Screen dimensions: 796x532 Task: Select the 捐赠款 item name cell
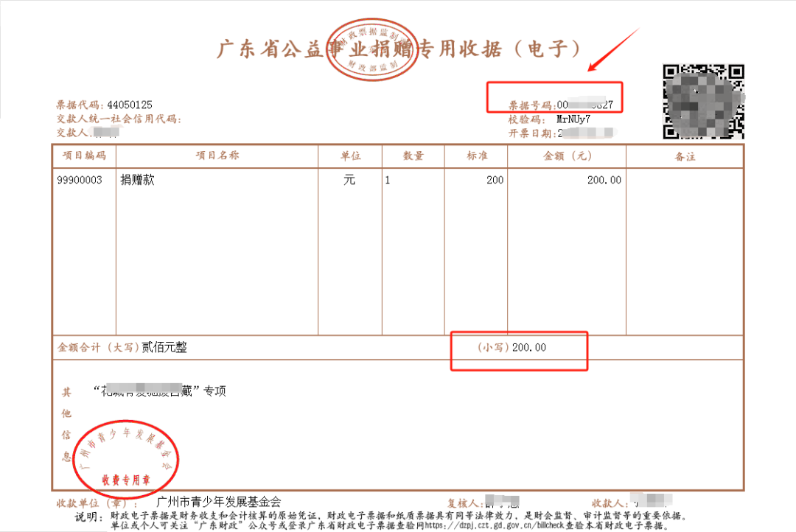click(x=138, y=180)
